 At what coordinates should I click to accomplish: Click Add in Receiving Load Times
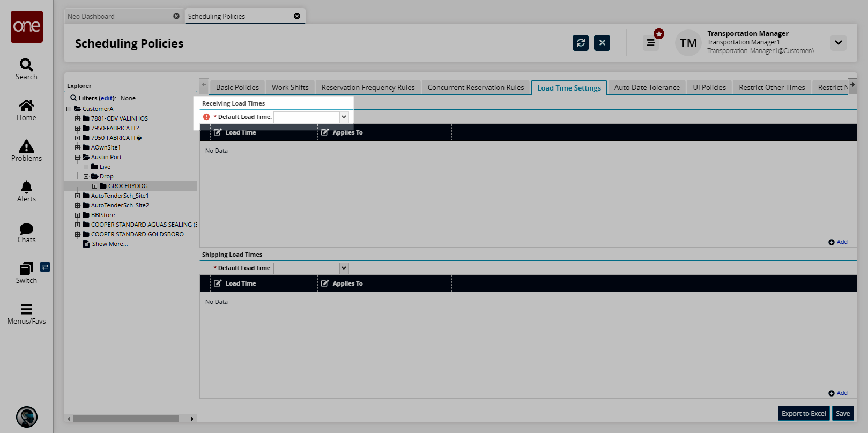click(838, 242)
